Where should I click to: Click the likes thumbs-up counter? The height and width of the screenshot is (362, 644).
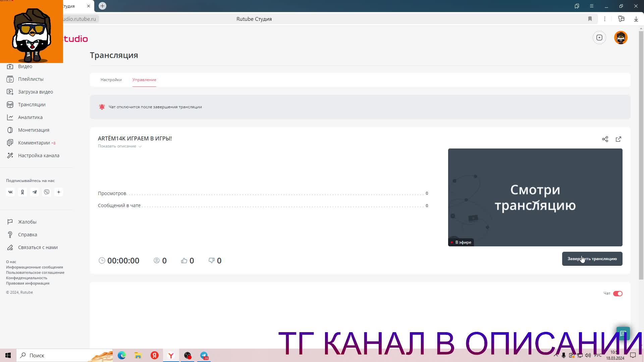click(x=187, y=261)
